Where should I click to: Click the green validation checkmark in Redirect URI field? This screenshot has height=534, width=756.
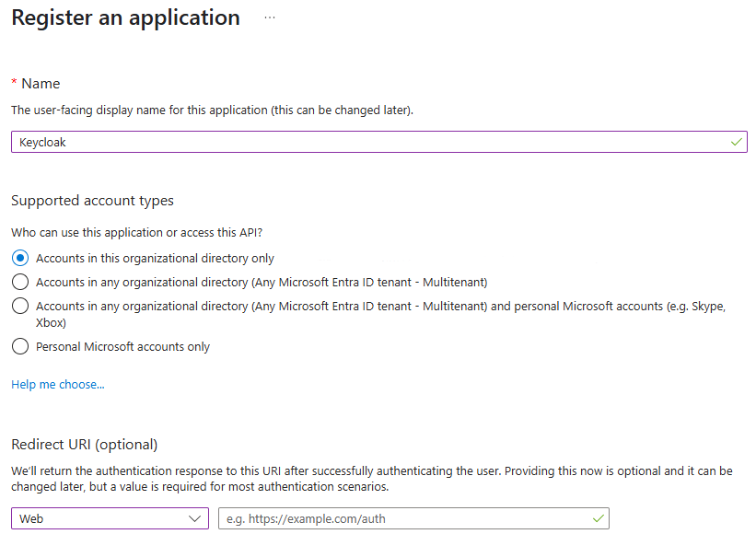click(598, 518)
